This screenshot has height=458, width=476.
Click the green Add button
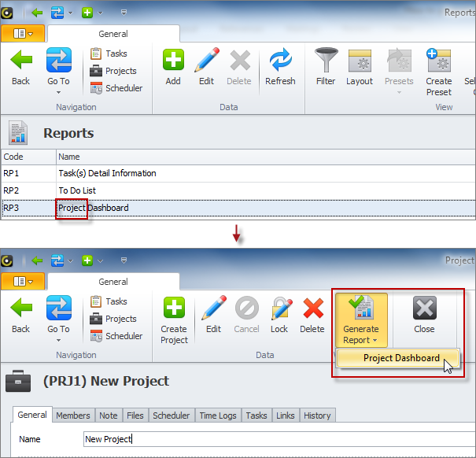[x=173, y=67]
